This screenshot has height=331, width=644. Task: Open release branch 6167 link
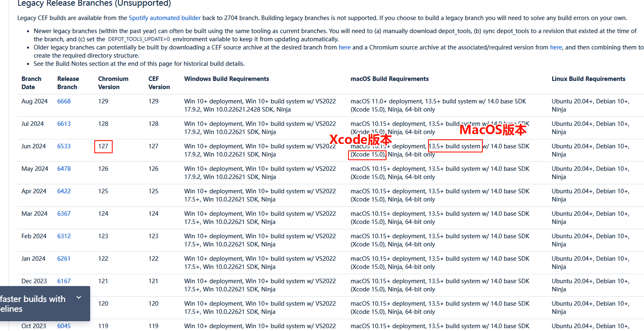point(64,281)
